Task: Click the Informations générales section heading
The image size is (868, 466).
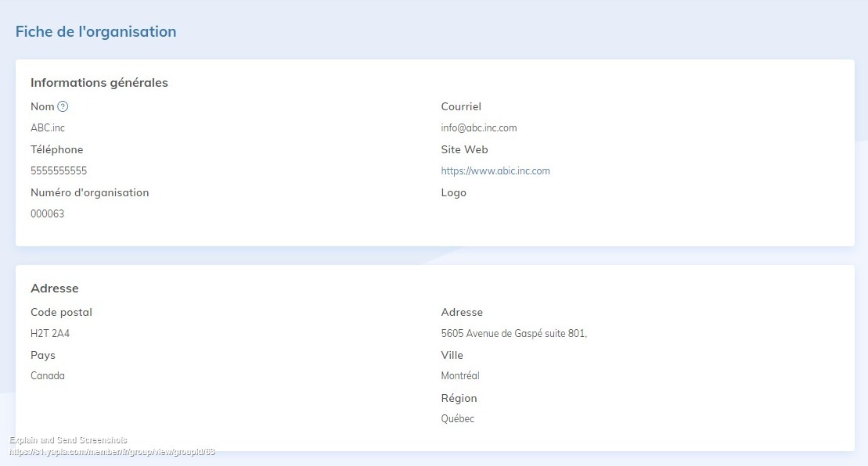Action: coord(99,83)
